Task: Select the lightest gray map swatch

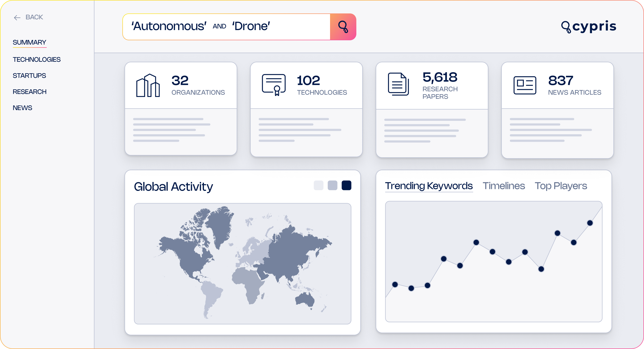Action: pyautogui.click(x=319, y=185)
